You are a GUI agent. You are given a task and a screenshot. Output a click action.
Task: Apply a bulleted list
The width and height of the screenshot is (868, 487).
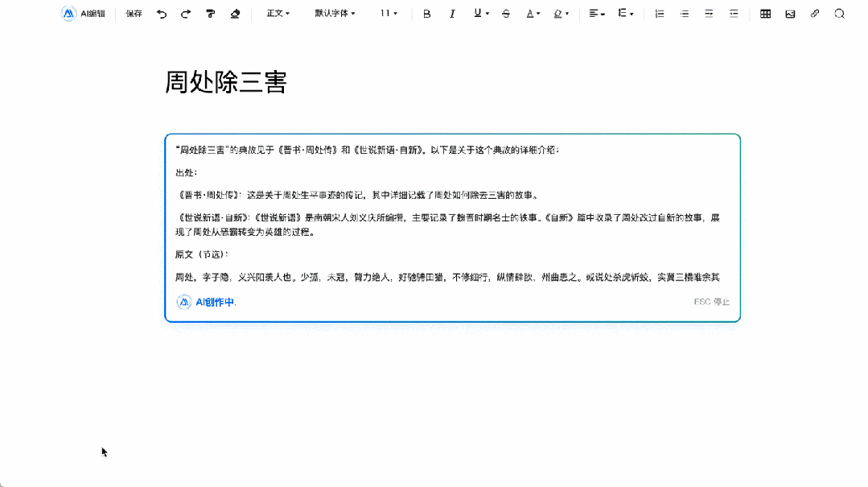[684, 14]
